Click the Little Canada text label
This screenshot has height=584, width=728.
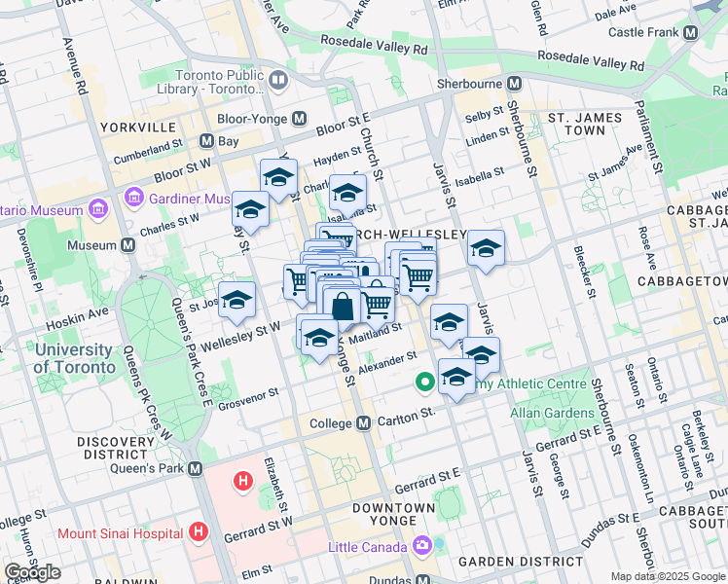click(367, 547)
